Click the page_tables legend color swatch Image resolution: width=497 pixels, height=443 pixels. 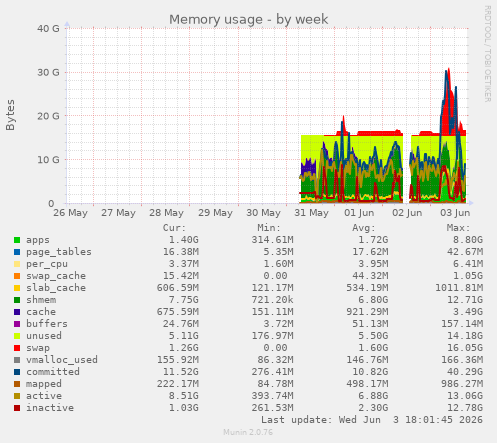pyautogui.click(x=17, y=252)
